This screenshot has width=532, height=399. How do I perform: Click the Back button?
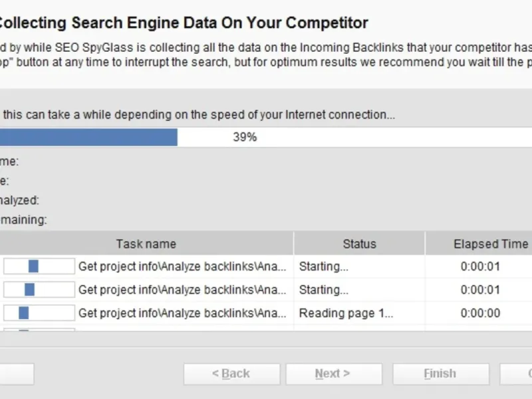click(x=231, y=374)
